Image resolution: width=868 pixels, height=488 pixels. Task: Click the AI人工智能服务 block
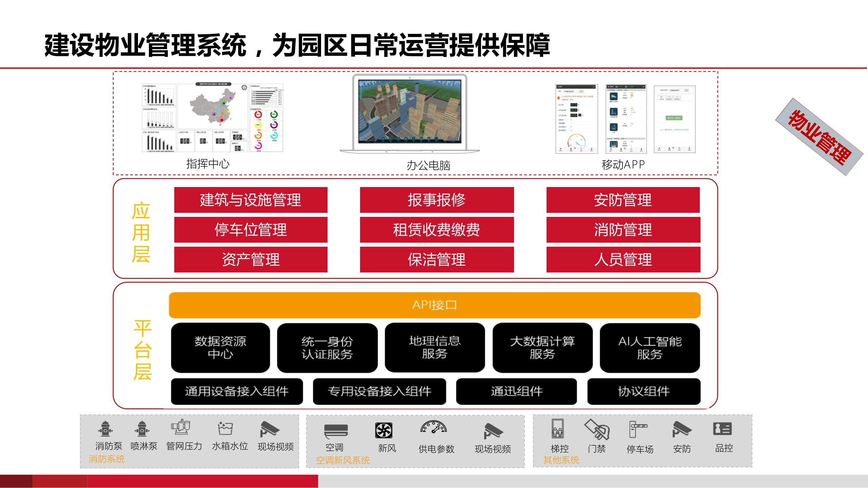pos(650,348)
